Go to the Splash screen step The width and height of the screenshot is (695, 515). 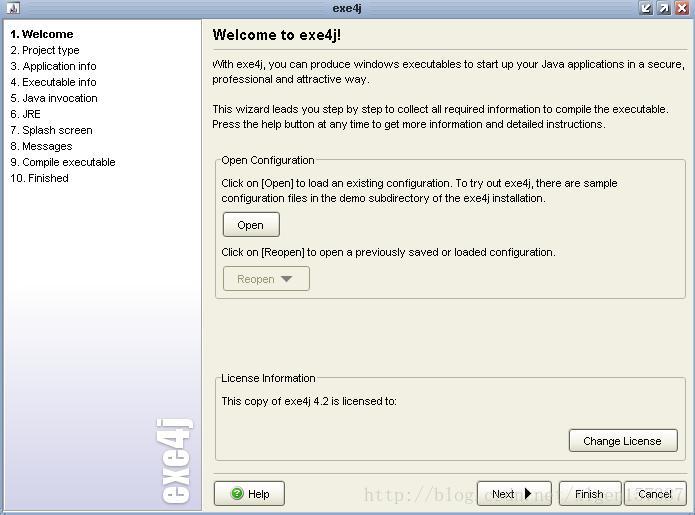click(51, 130)
